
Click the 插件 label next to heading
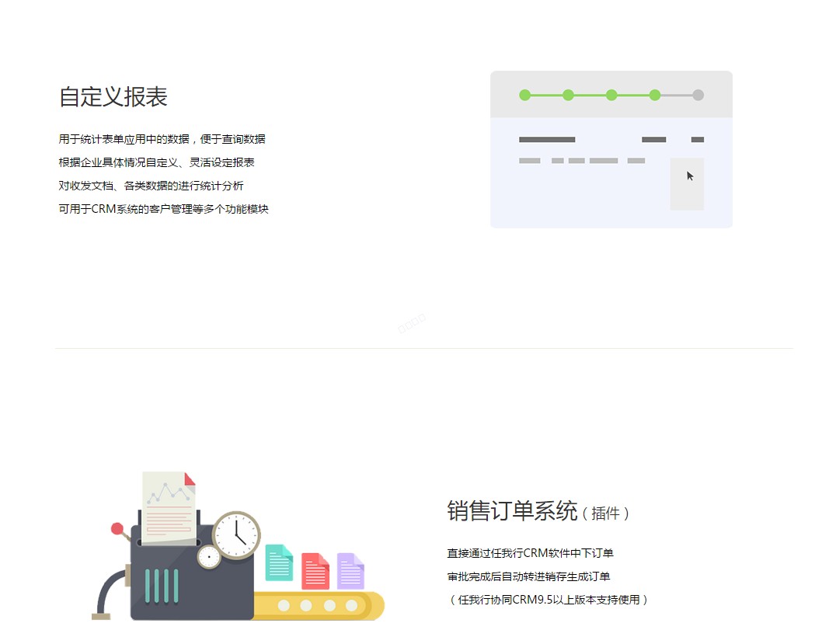(604, 513)
